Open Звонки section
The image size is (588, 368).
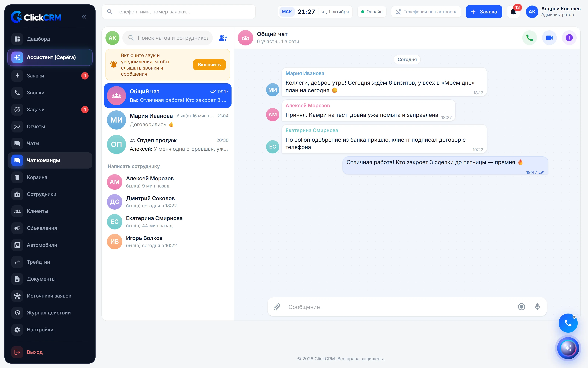[50, 93]
